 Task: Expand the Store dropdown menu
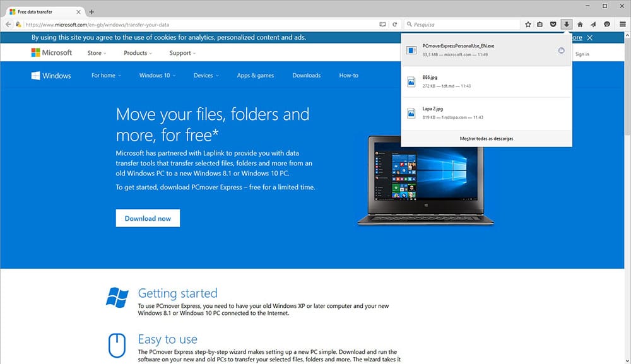97,53
